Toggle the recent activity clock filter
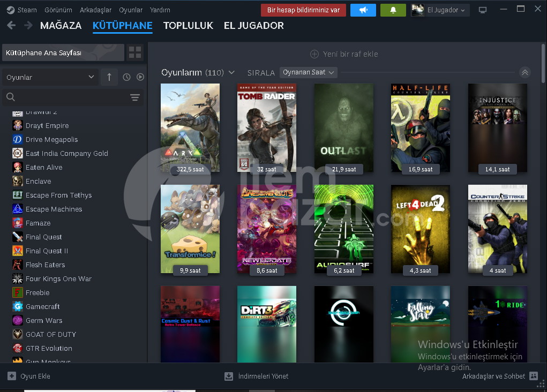Viewport: 547px width, 392px height. click(126, 77)
